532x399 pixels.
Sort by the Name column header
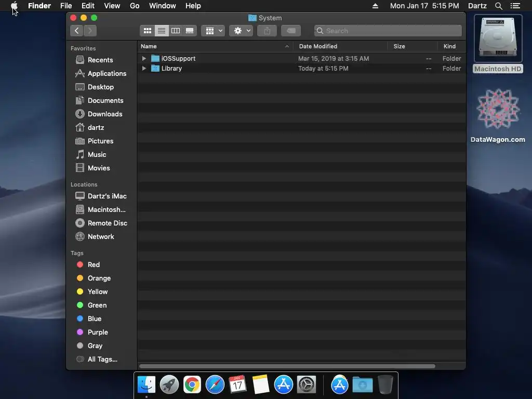pos(216,46)
